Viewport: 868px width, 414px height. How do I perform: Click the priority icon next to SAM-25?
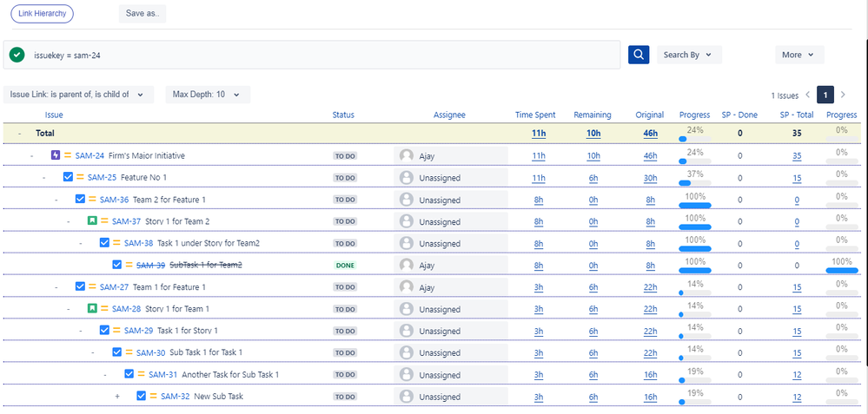(x=80, y=177)
